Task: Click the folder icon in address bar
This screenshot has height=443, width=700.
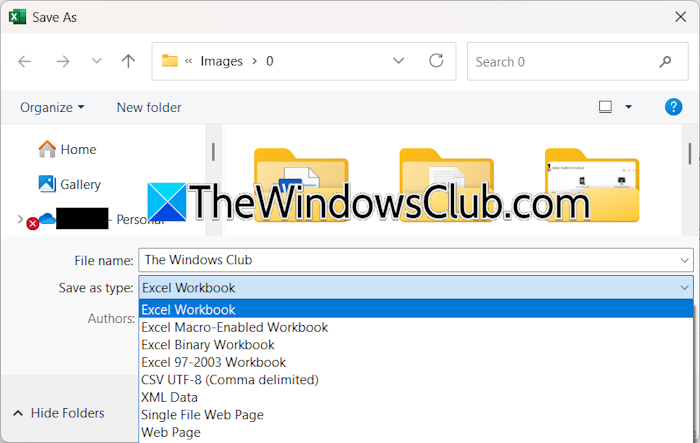Action: (170, 61)
